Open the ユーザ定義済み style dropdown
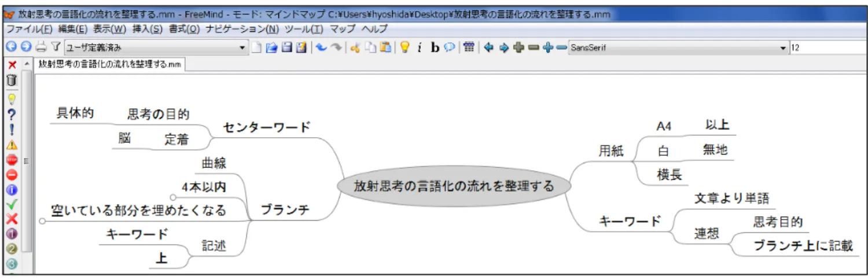The image size is (868, 279). pyautogui.click(x=156, y=48)
